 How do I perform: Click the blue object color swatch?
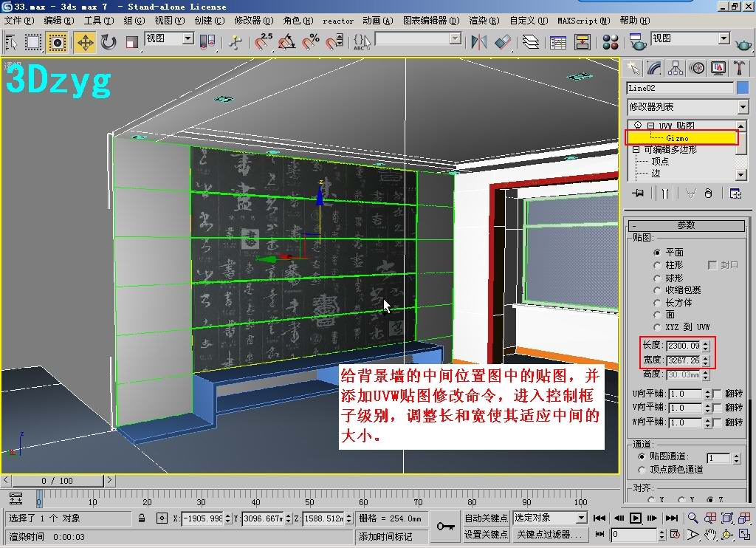click(x=743, y=88)
